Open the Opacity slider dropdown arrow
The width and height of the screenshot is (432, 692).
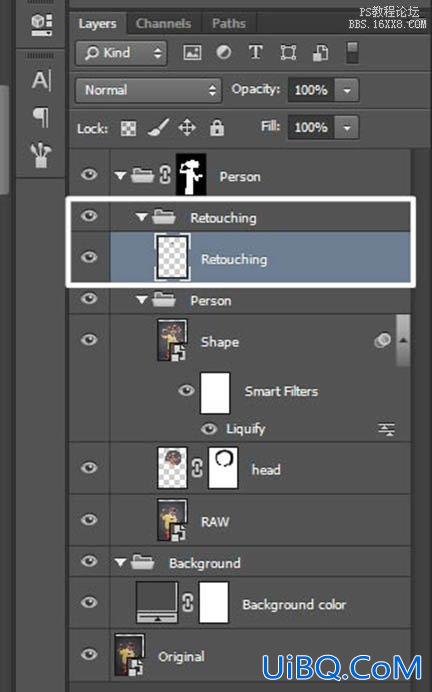pos(347,90)
